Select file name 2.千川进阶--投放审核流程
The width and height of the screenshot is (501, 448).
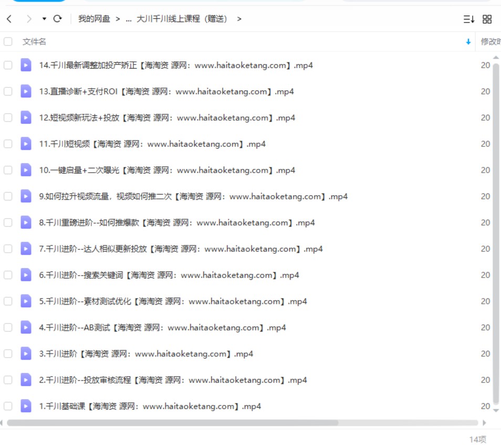click(173, 380)
